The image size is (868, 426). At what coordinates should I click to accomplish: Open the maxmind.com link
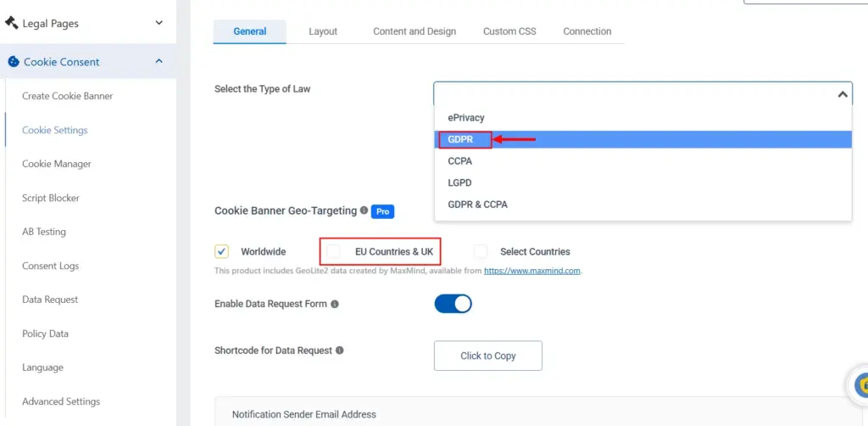tap(532, 271)
